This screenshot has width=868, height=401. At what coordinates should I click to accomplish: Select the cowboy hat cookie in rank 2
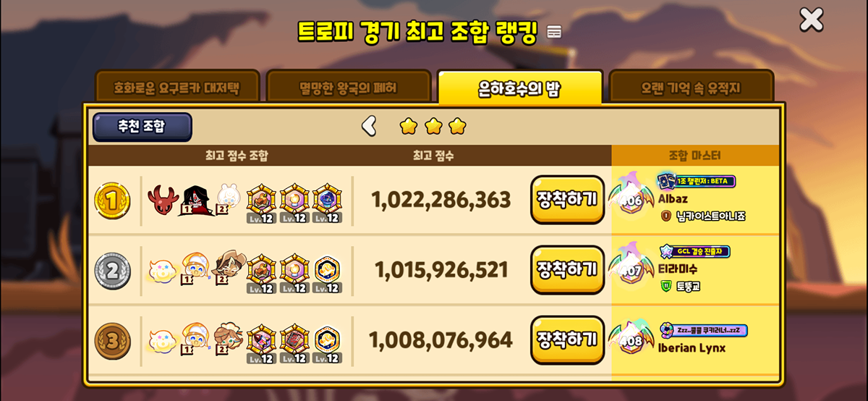[229, 269]
